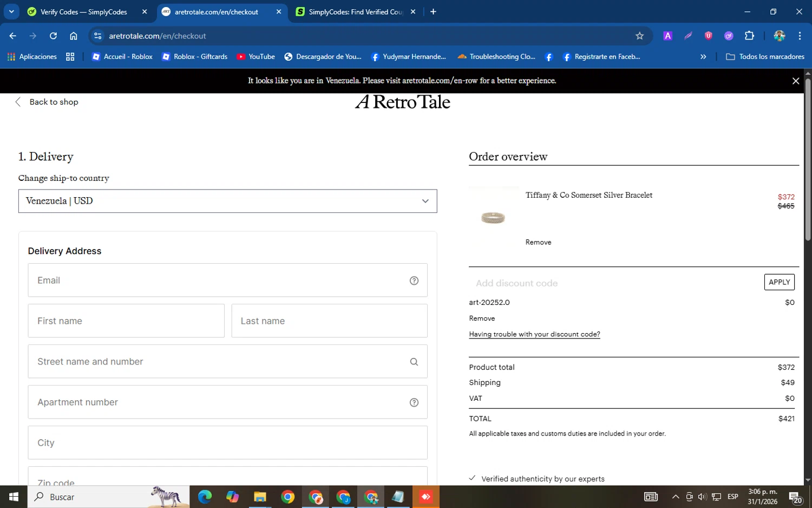
Task: Dismiss the Venezuela region banner
Action: [795, 81]
